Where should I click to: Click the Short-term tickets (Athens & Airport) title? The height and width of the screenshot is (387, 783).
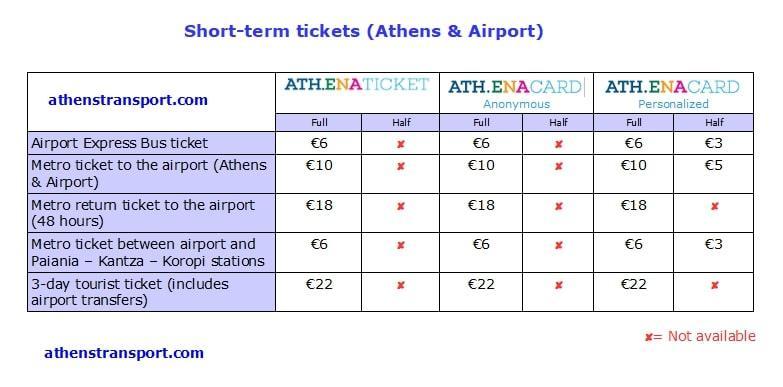click(x=364, y=31)
